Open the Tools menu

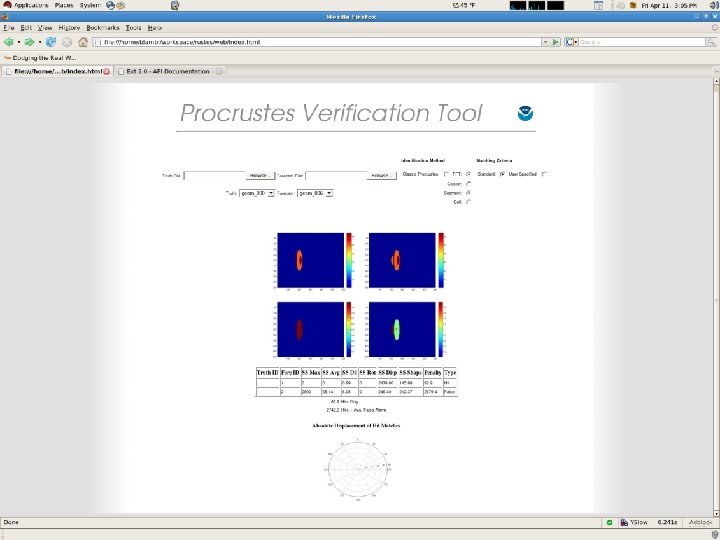click(134, 28)
